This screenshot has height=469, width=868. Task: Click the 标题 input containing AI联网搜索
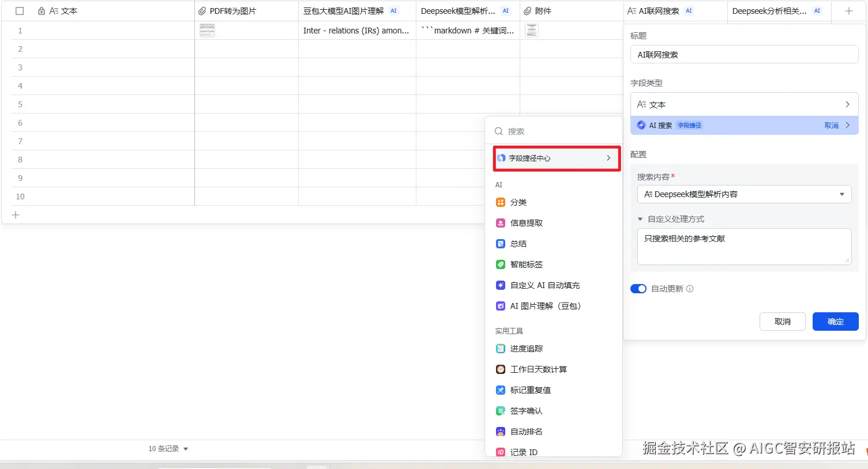pyautogui.click(x=744, y=55)
